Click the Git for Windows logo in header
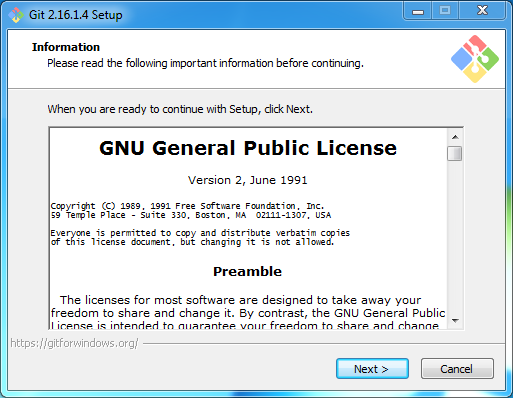Viewport: 513px width, 398px height. [475, 59]
